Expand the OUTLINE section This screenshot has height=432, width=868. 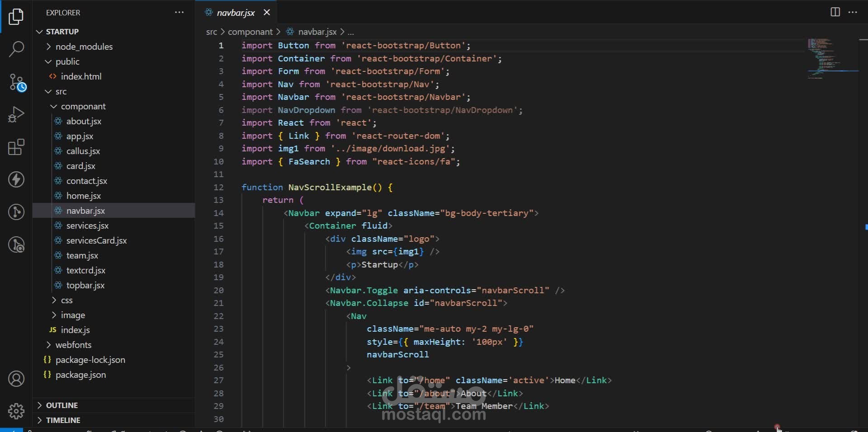tap(62, 405)
